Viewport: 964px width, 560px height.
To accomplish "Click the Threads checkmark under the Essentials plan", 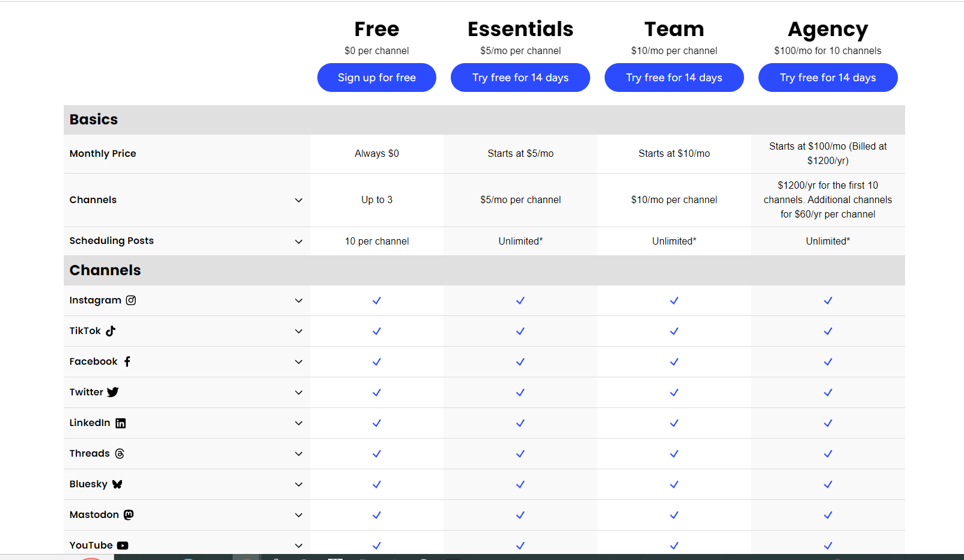I will click(x=520, y=454).
